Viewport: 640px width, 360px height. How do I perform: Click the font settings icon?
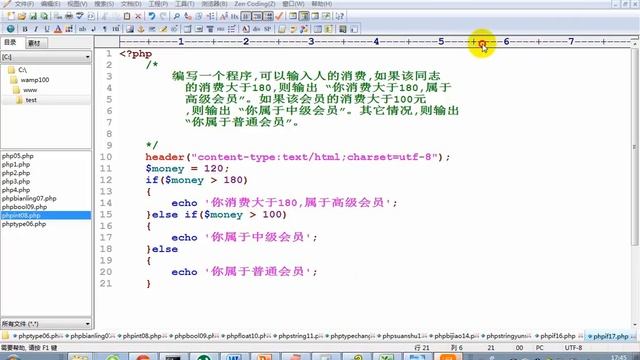224,16
